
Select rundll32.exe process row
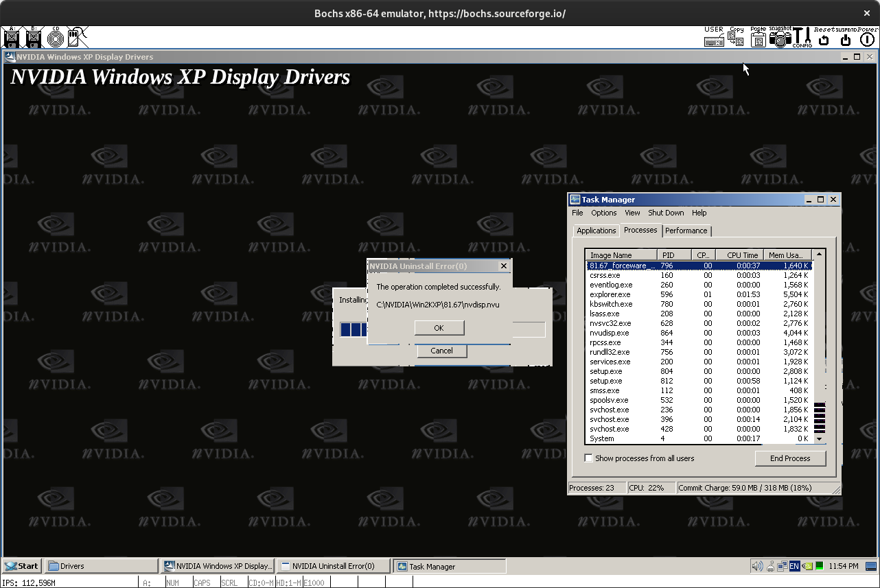click(x=699, y=352)
